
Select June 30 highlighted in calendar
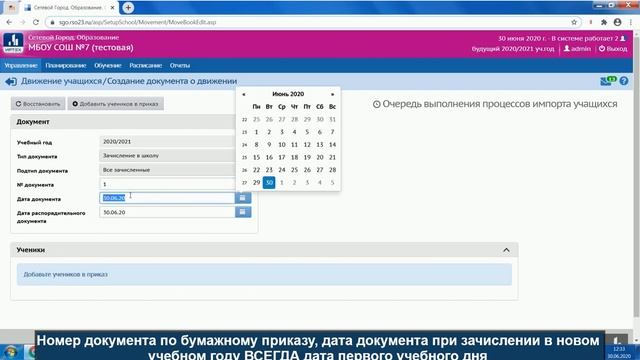point(269,182)
